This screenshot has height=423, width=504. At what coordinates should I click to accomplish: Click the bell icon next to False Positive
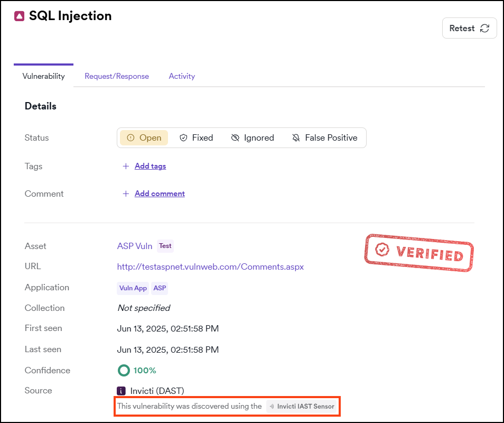point(295,137)
